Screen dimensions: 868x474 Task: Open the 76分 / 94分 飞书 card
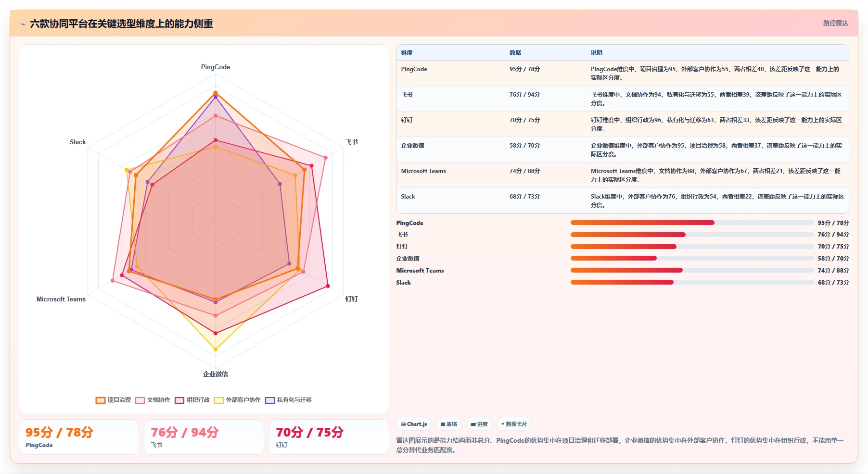click(x=204, y=437)
